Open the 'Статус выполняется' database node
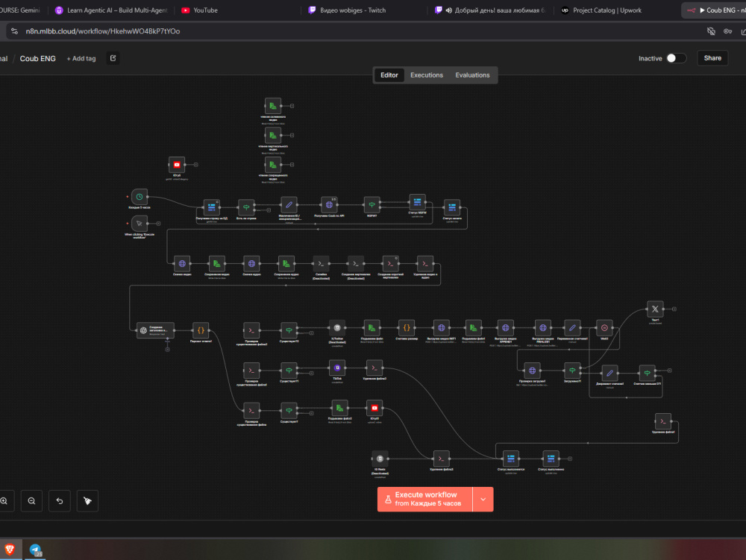This screenshot has height=560, width=746. click(x=511, y=459)
